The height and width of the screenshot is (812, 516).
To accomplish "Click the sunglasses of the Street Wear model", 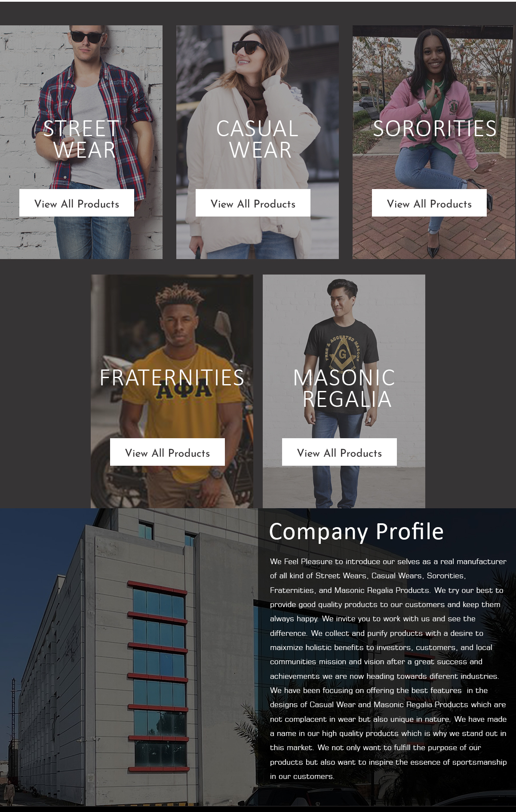I will pos(87,37).
